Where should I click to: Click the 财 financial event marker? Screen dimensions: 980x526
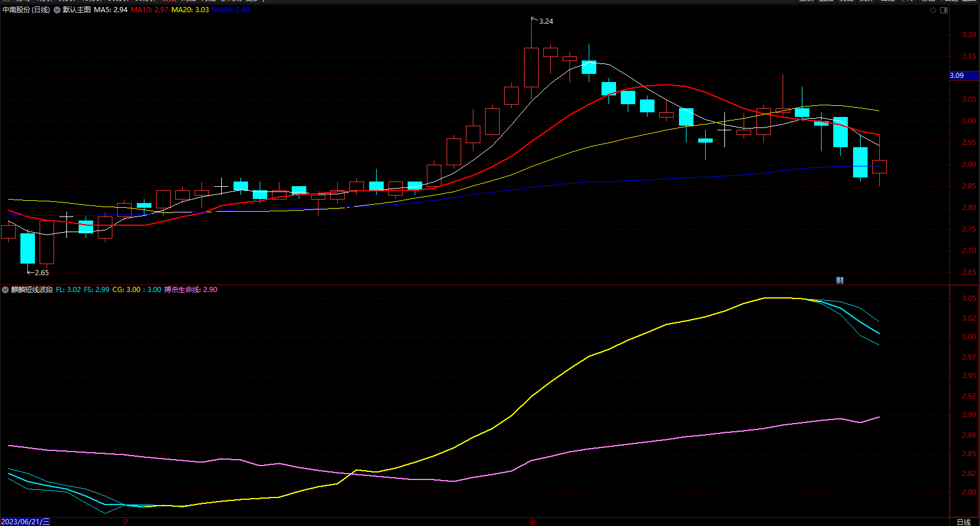(840, 280)
